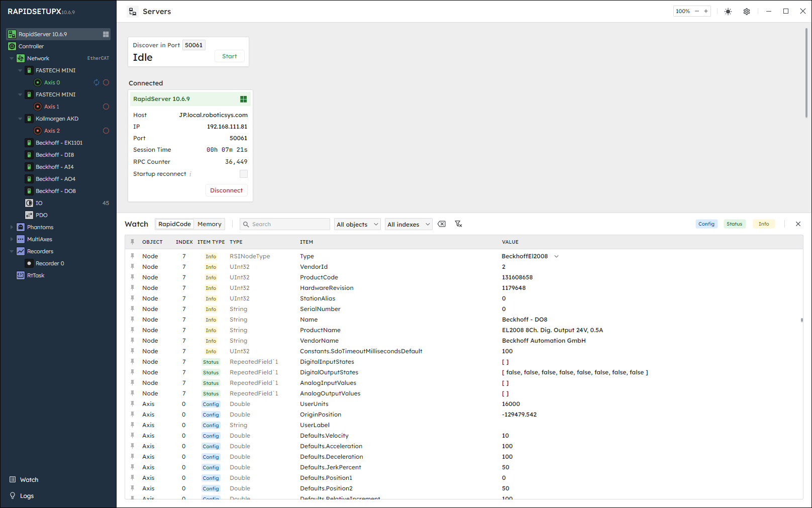Click the Axis 0 refresh icon

tap(96, 82)
